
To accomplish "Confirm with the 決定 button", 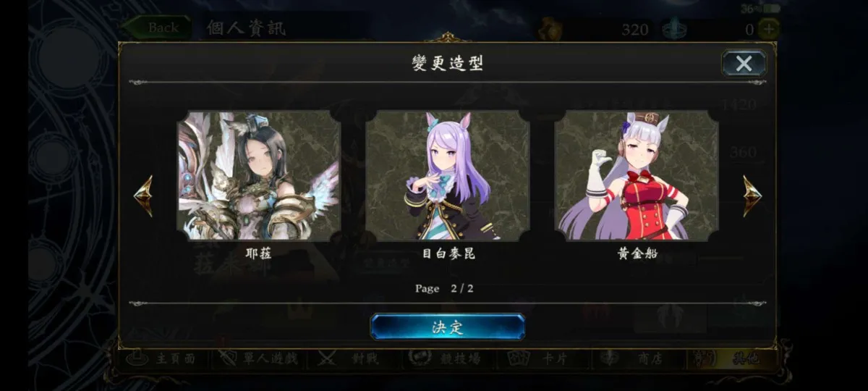I will [448, 327].
